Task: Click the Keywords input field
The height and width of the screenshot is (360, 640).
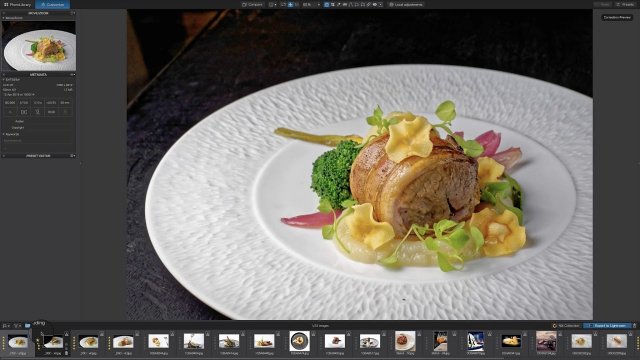Action: (38, 140)
